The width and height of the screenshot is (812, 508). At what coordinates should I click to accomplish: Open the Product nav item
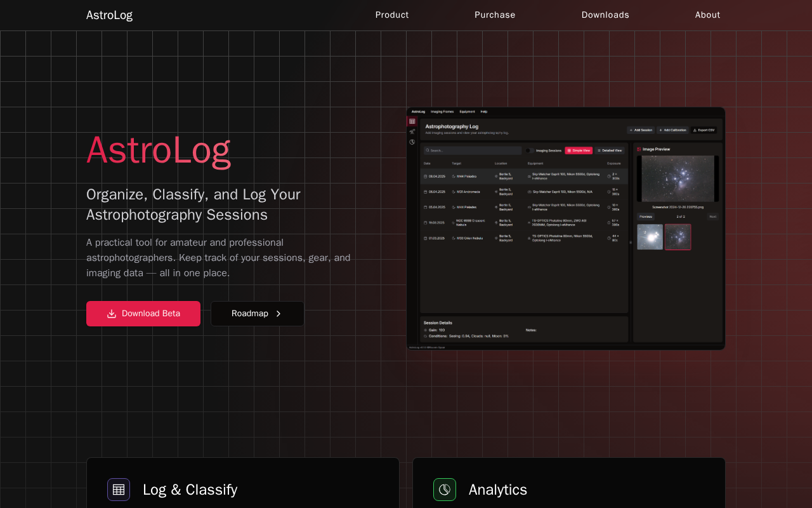tap(392, 15)
